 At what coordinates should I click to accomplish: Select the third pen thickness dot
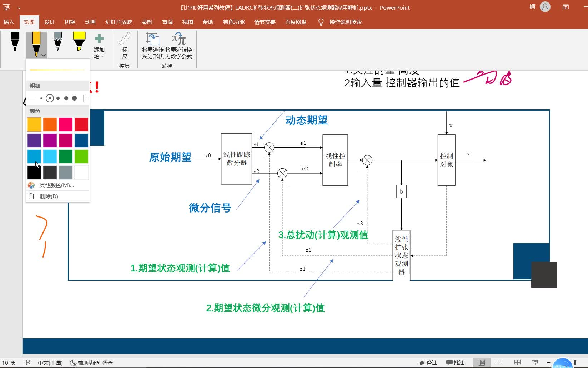58,98
